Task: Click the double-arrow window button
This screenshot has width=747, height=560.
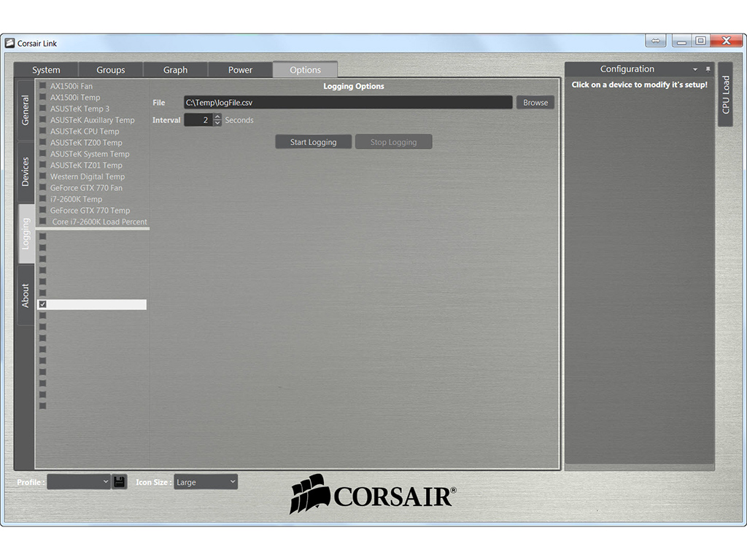Action: [x=656, y=41]
